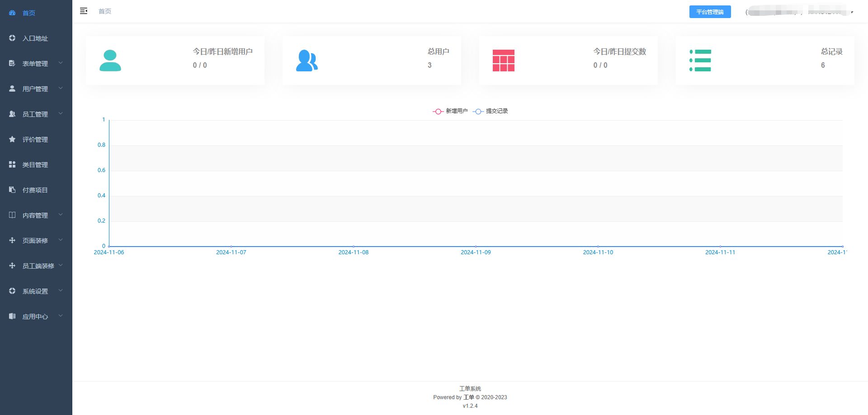Expand the 员工端装修 submenu chevron
The image size is (868, 415).
coord(61,265)
